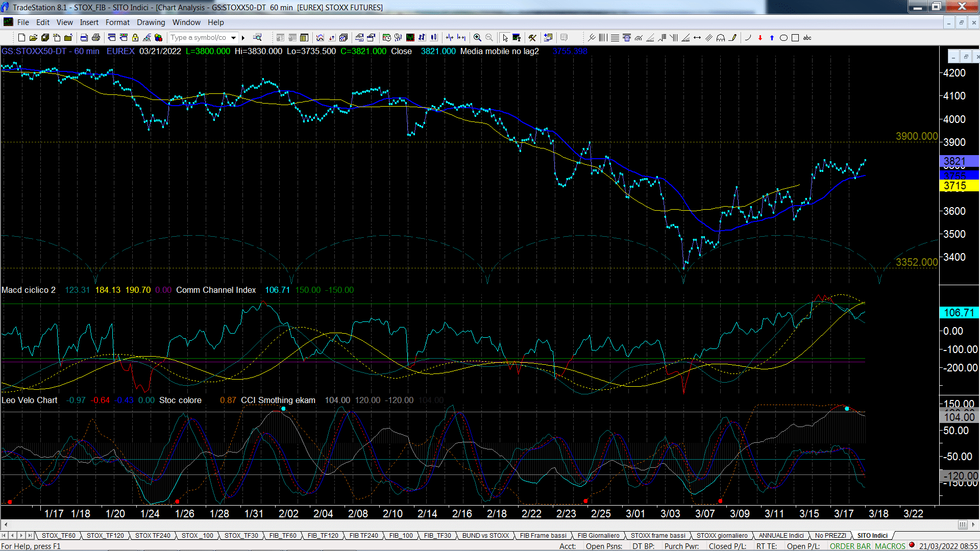Open the Help menu

tap(215, 22)
